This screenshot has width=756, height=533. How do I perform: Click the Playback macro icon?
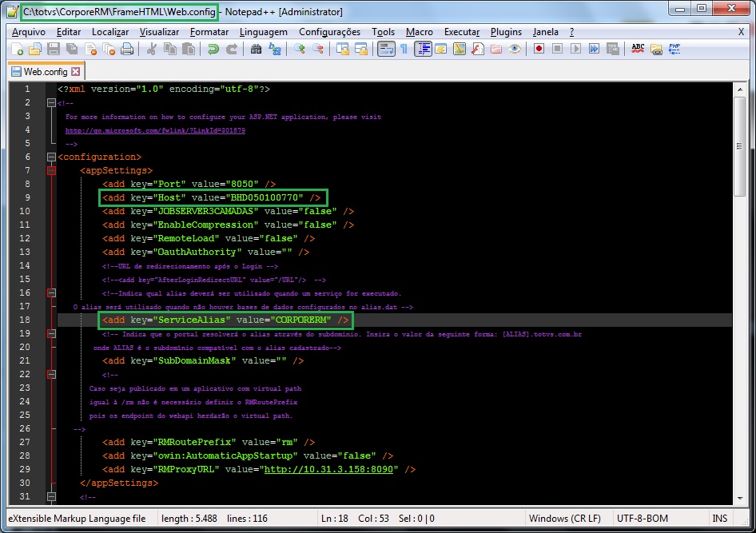[575, 49]
